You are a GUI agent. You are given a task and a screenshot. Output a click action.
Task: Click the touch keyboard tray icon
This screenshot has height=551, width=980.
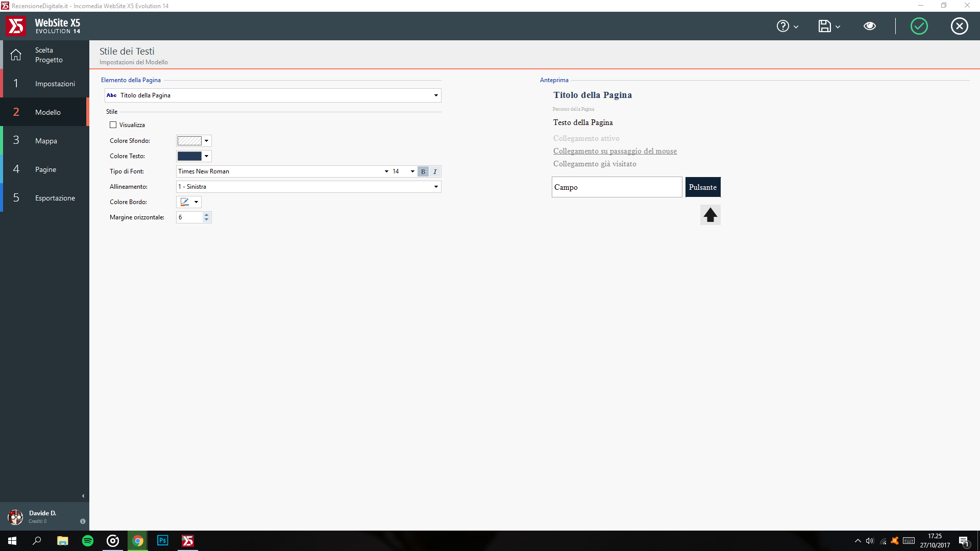tap(909, 541)
